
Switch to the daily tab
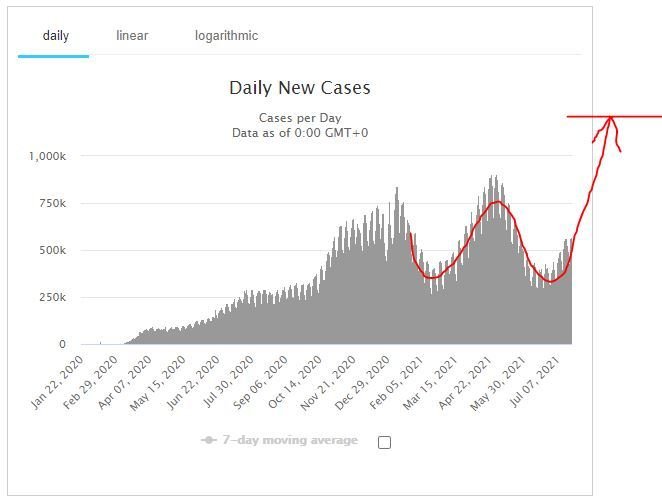point(54,36)
